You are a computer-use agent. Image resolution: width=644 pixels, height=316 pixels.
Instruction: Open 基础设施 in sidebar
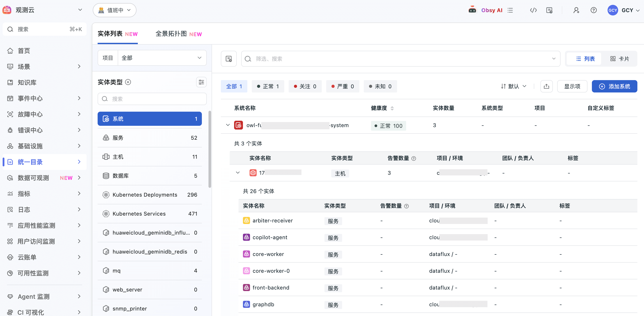click(x=44, y=146)
